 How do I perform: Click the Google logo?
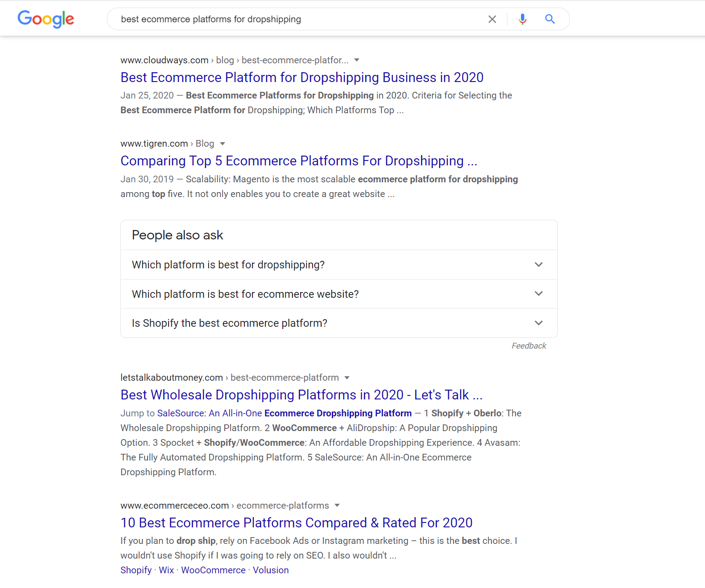[46, 19]
